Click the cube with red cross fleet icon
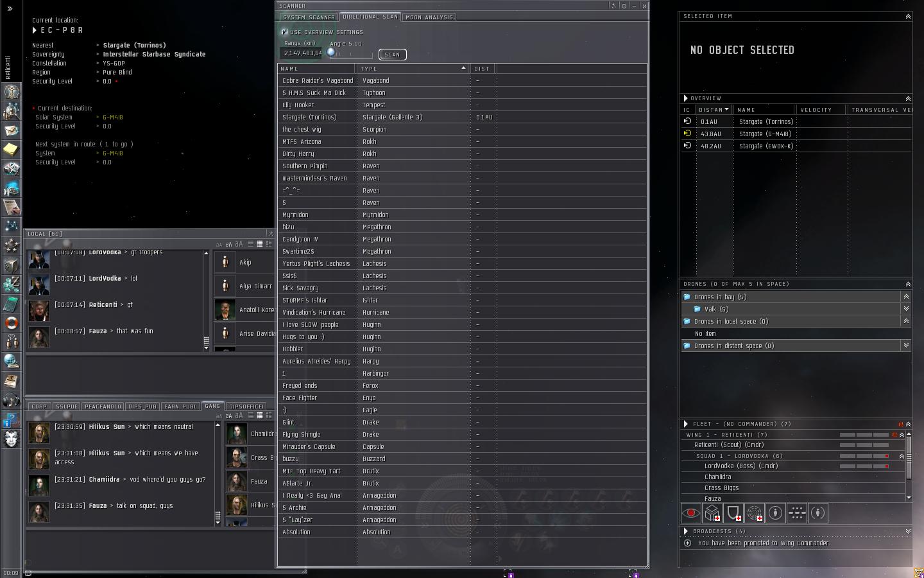This screenshot has height=578, width=924. (x=712, y=513)
